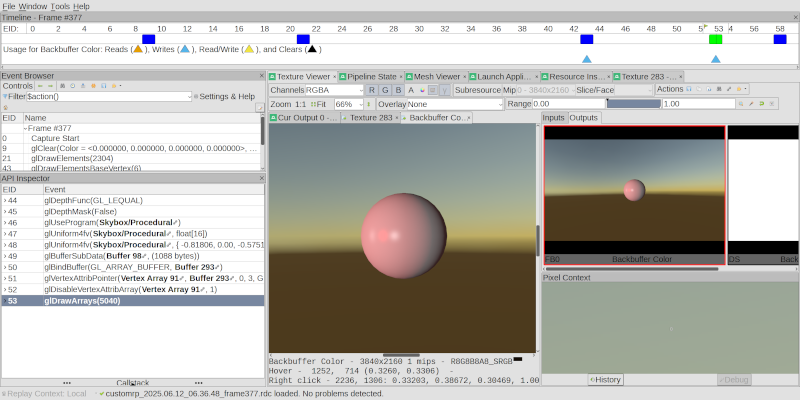The width and height of the screenshot is (800, 400).
Task: Click the History button in Pixel Context
Action: 606,379
